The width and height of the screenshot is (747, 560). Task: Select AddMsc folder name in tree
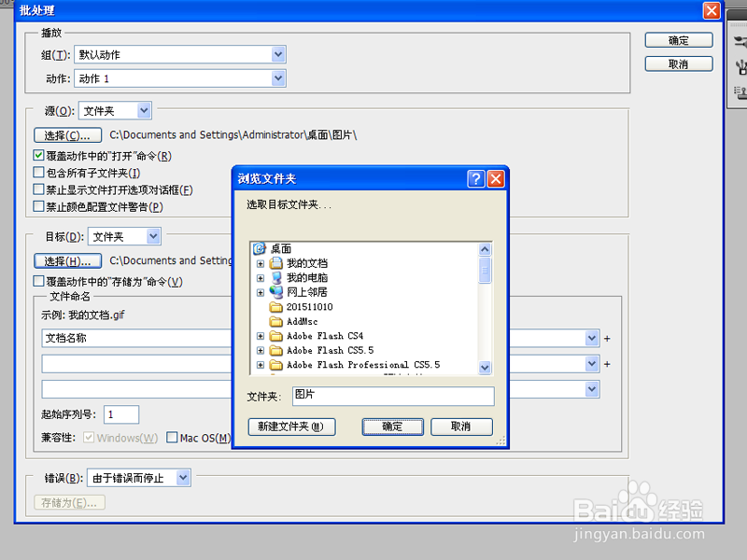tap(302, 321)
